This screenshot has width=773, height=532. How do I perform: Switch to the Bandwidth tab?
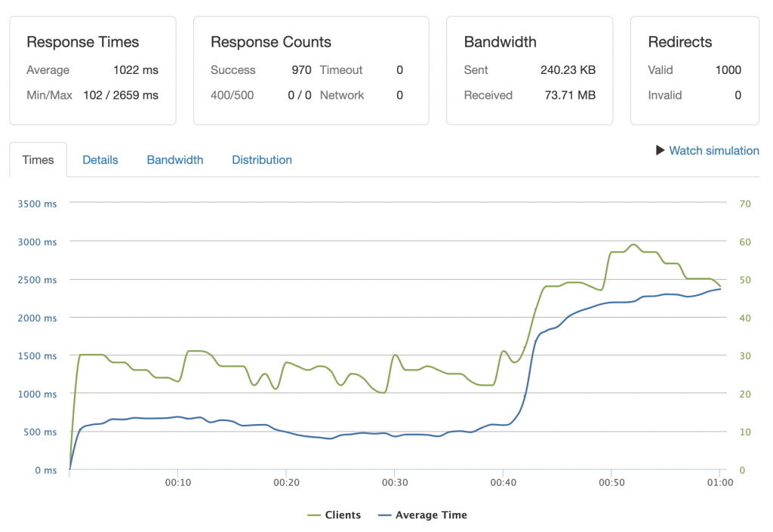[x=175, y=160]
